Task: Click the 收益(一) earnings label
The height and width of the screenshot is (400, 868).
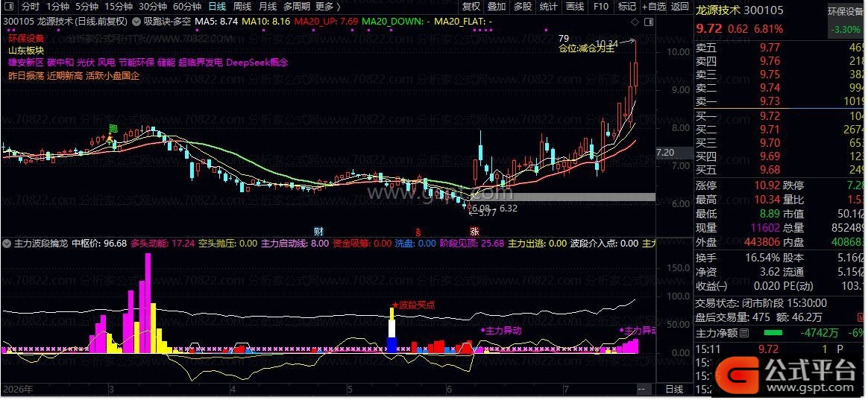Action: pyautogui.click(x=711, y=286)
